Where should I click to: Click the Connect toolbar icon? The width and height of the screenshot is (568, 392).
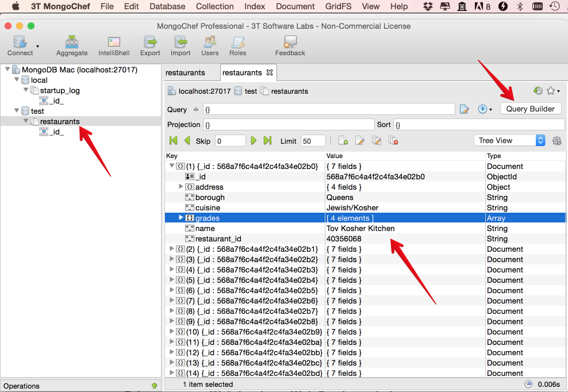coord(20,43)
